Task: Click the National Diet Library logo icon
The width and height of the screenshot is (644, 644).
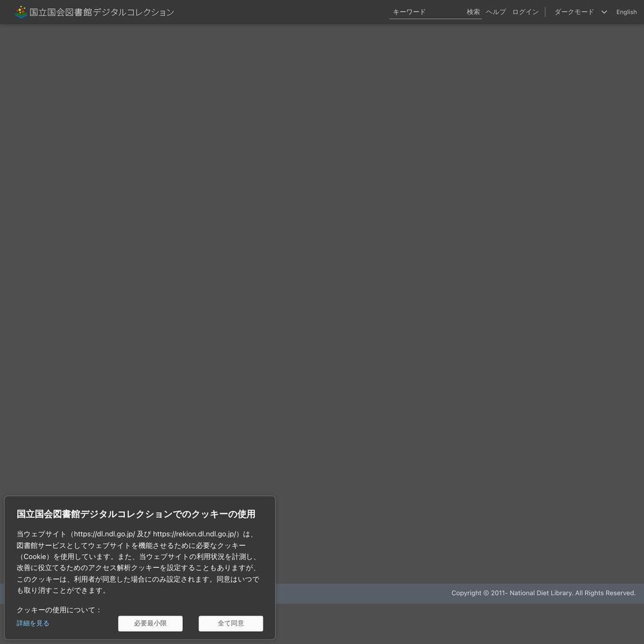Action: tap(21, 12)
